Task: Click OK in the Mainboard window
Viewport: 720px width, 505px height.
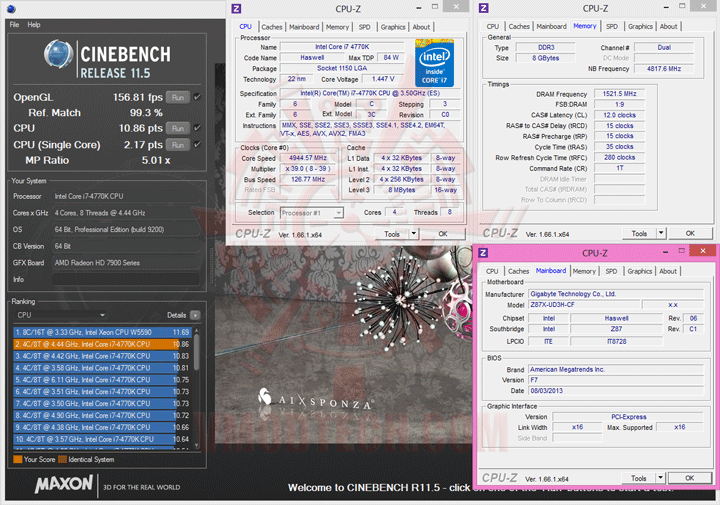Action: click(x=690, y=478)
